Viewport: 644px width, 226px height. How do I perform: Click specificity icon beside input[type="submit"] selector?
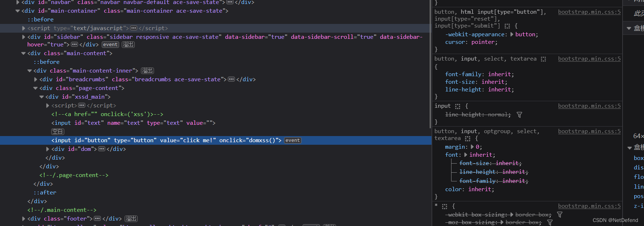click(507, 26)
